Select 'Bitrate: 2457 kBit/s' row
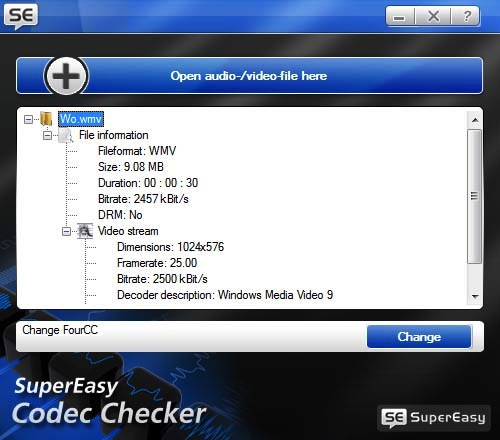The image size is (500, 440). coord(143,199)
